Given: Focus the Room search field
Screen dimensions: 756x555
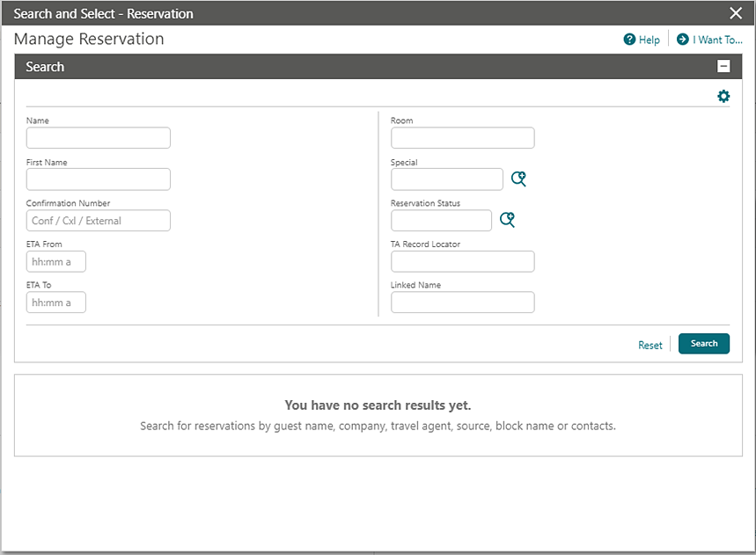Looking at the screenshot, I should point(462,137).
